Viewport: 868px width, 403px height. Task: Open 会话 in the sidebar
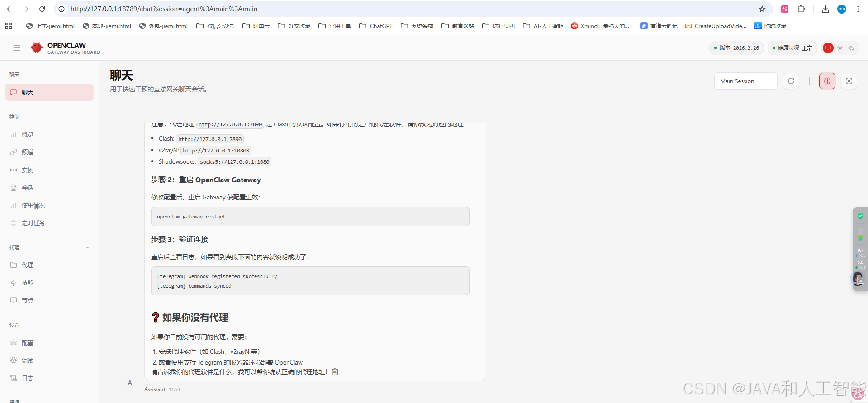[x=49, y=188]
